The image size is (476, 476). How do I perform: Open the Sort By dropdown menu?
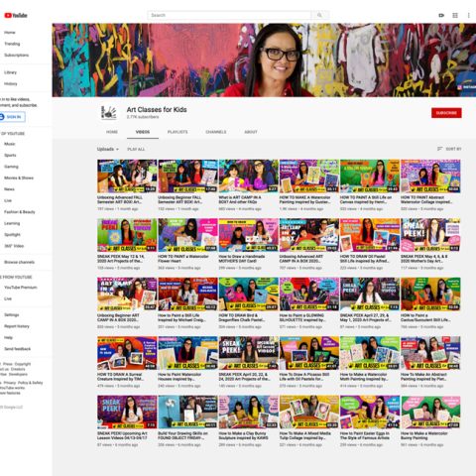pyautogui.click(x=449, y=149)
